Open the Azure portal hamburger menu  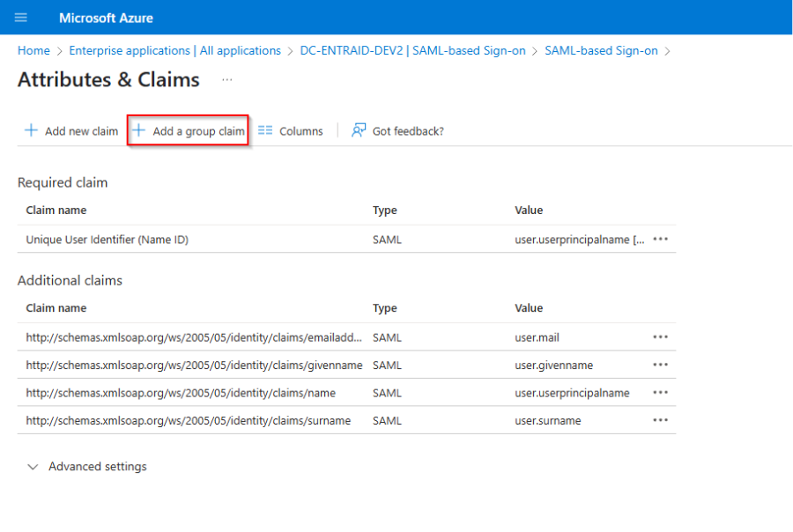tap(21, 18)
